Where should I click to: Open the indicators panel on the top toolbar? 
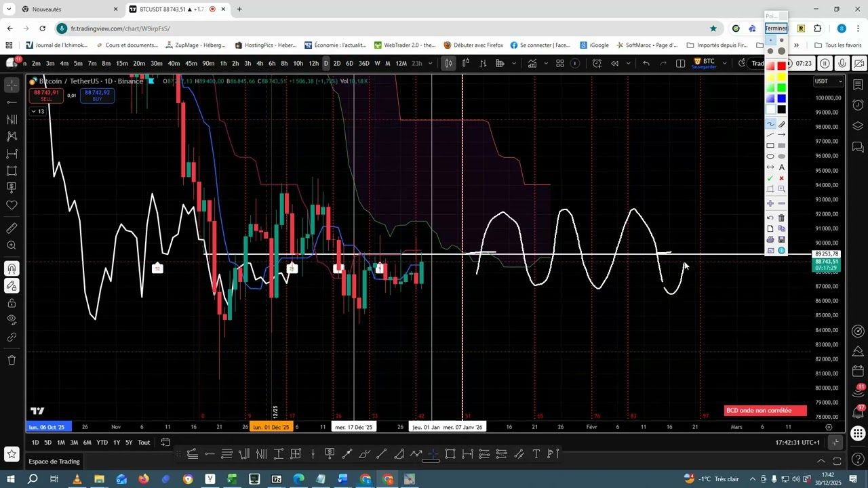pos(532,63)
